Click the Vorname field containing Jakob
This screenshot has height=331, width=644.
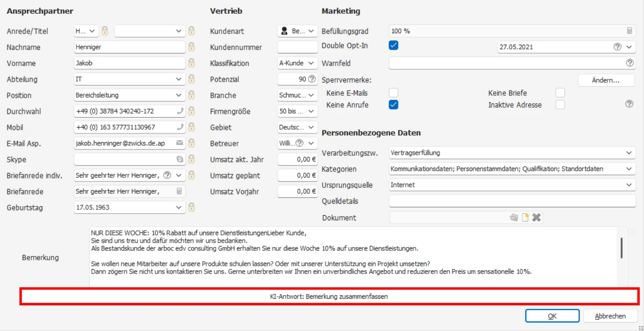pyautogui.click(x=130, y=63)
